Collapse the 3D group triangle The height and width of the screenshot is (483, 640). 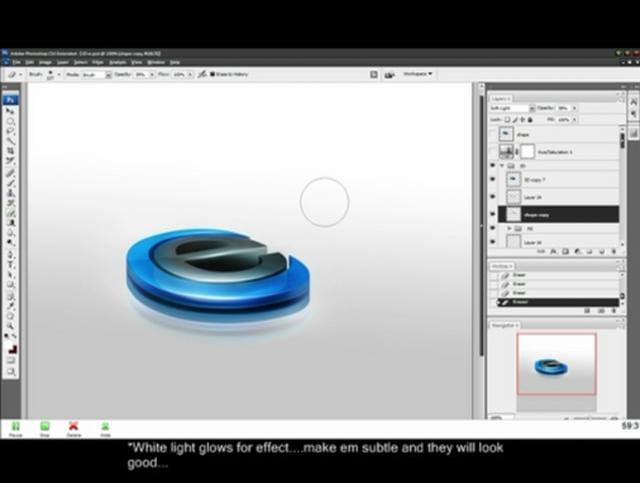tap(502, 166)
